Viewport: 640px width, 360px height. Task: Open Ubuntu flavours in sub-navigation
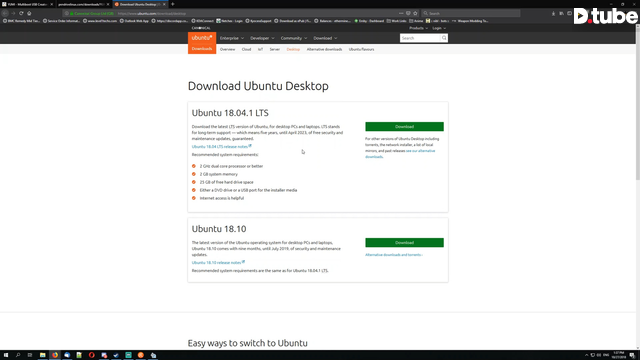[361, 49]
